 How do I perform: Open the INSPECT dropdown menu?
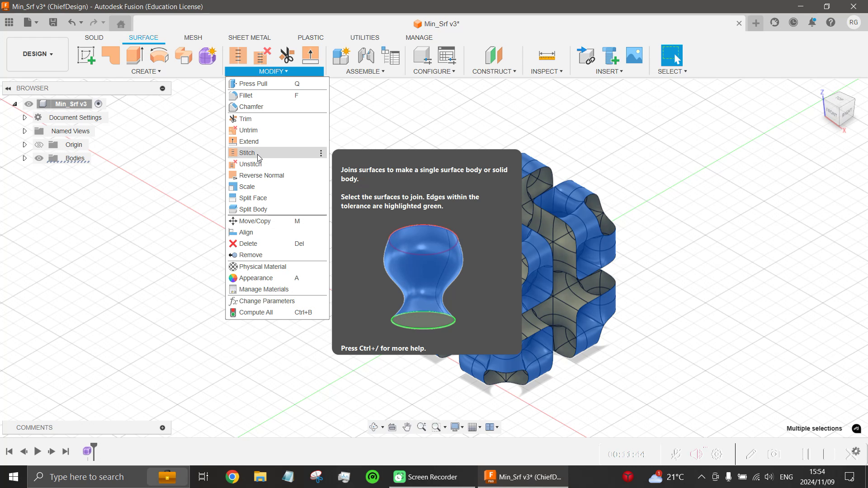pos(547,71)
